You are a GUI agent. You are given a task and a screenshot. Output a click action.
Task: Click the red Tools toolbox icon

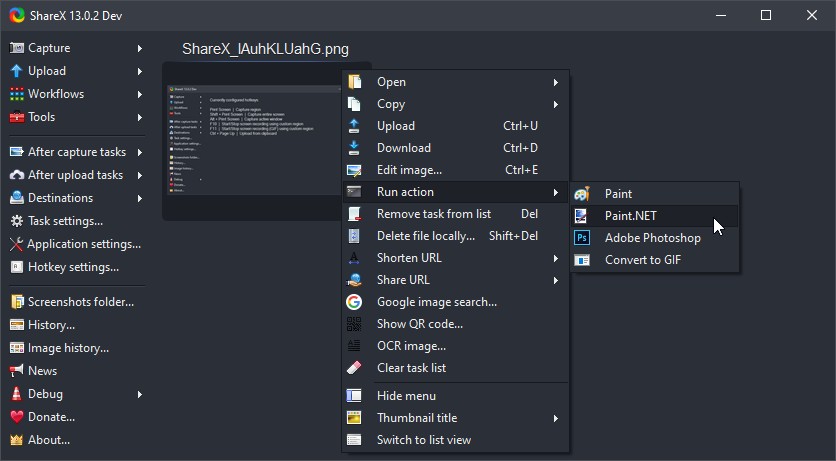[17, 117]
